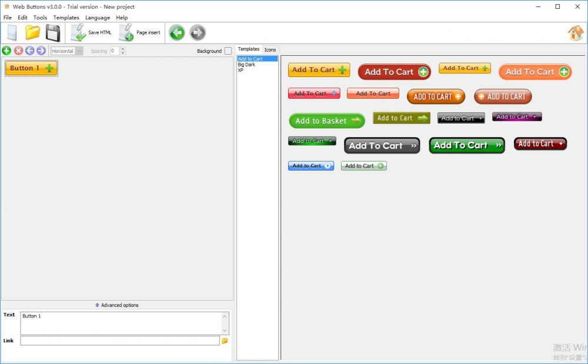Click the red delete button icon
Viewport: 588px width, 364px height.
coord(18,51)
